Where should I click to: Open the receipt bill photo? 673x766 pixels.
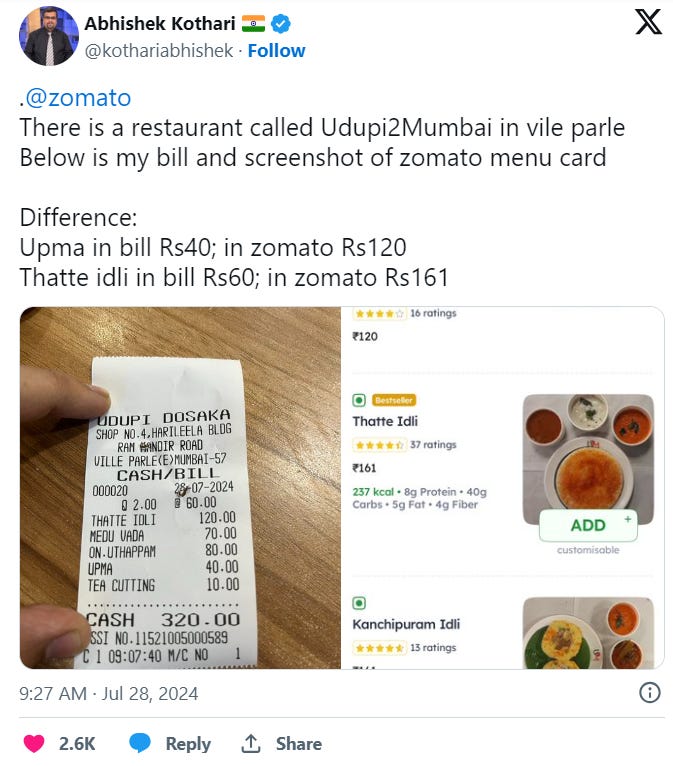click(x=180, y=488)
